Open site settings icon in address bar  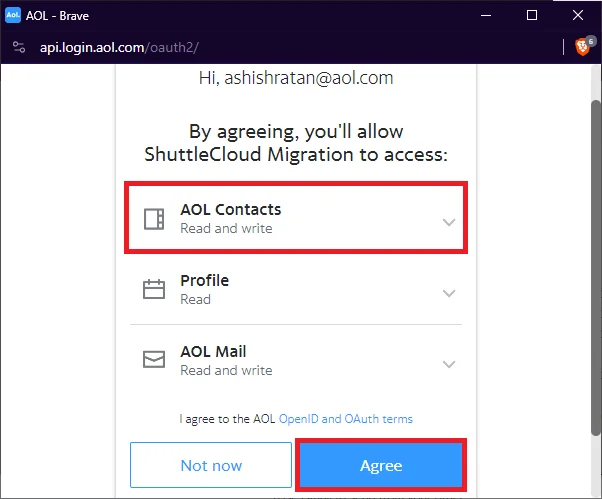coord(19,47)
